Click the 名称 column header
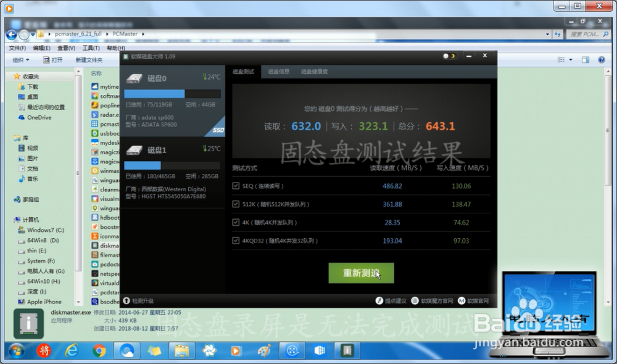This screenshot has width=617, height=364. pyautogui.click(x=96, y=73)
